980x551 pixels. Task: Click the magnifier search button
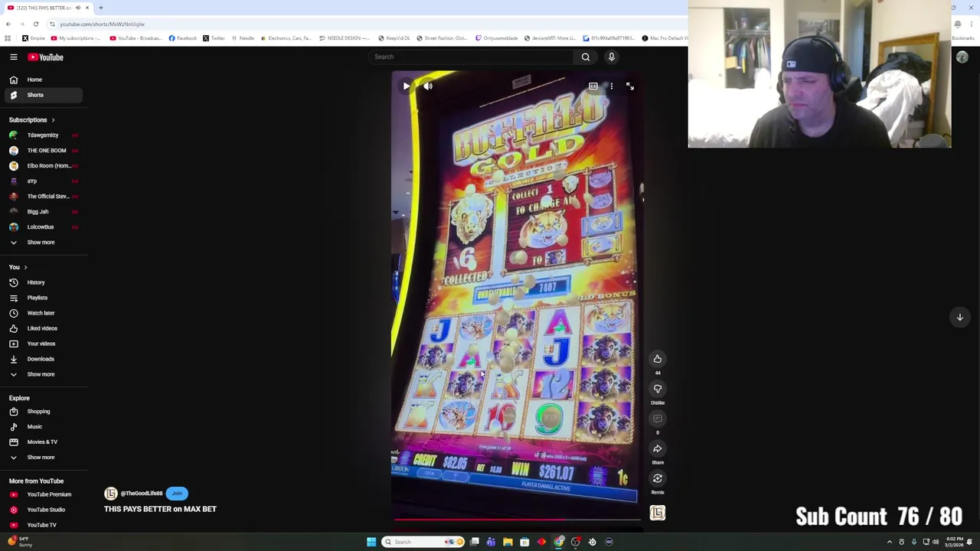(586, 57)
